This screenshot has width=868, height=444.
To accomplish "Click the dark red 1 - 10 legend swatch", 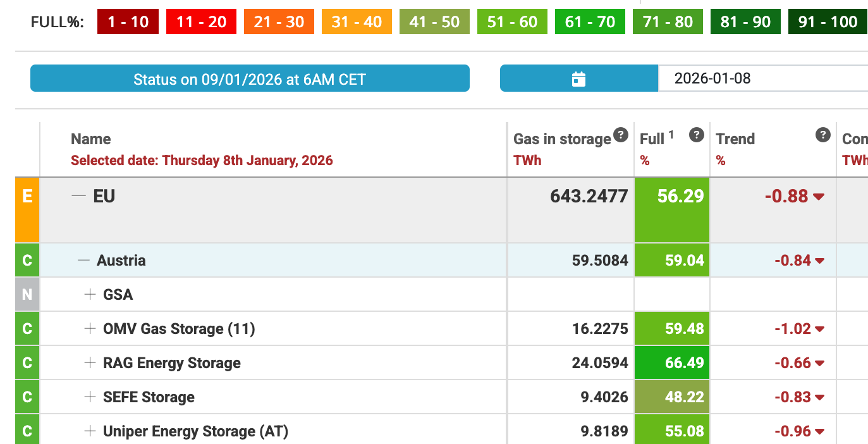I will click(x=128, y=22).
